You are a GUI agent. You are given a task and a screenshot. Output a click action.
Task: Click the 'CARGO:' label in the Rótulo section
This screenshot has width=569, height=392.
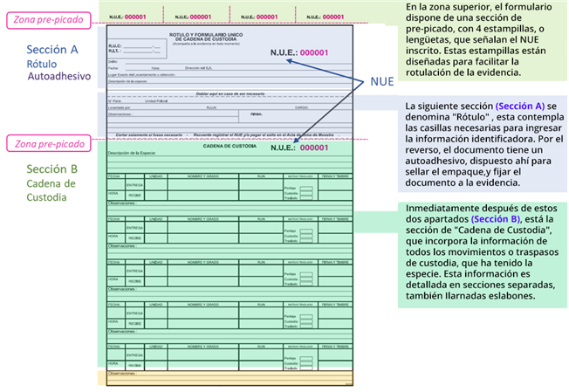point(301,107)
